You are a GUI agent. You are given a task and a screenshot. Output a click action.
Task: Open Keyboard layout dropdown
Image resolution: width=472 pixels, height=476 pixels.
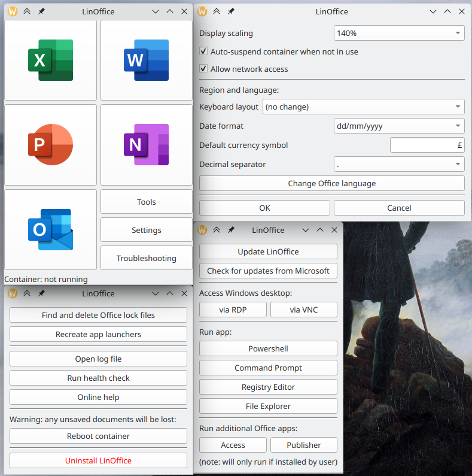(x=363, y=107)
